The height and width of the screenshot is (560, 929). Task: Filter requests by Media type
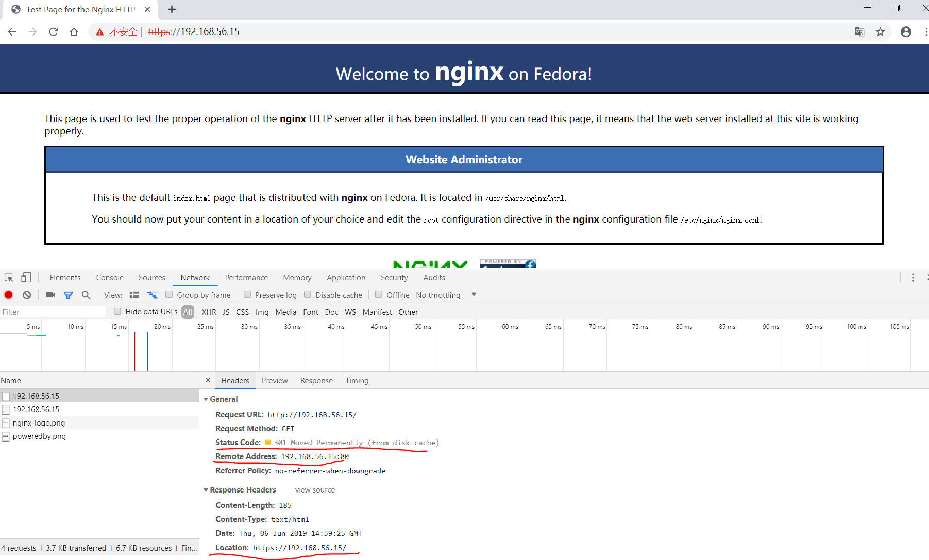coord(286,312)
